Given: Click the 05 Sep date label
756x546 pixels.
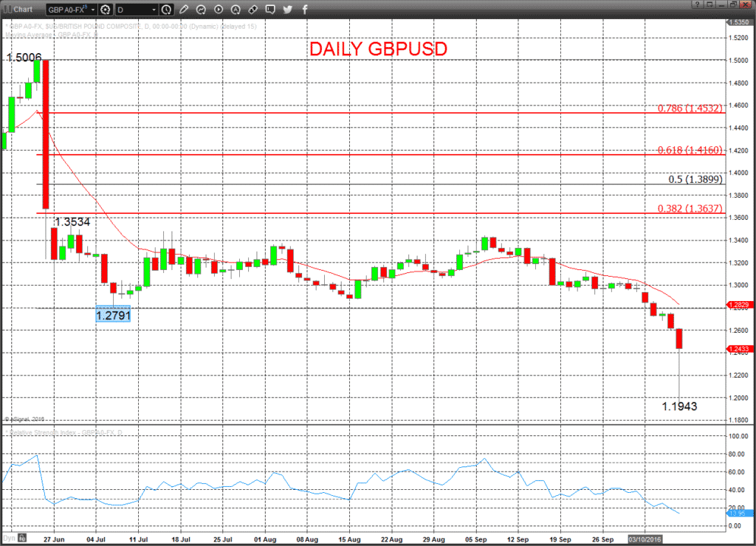Looking at the screenshot, I should tap(476, 539).
